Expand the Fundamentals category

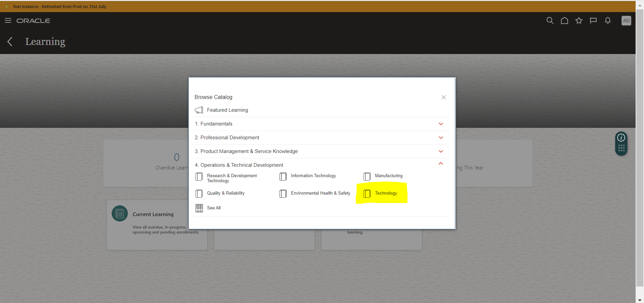[x=441, y=124]
